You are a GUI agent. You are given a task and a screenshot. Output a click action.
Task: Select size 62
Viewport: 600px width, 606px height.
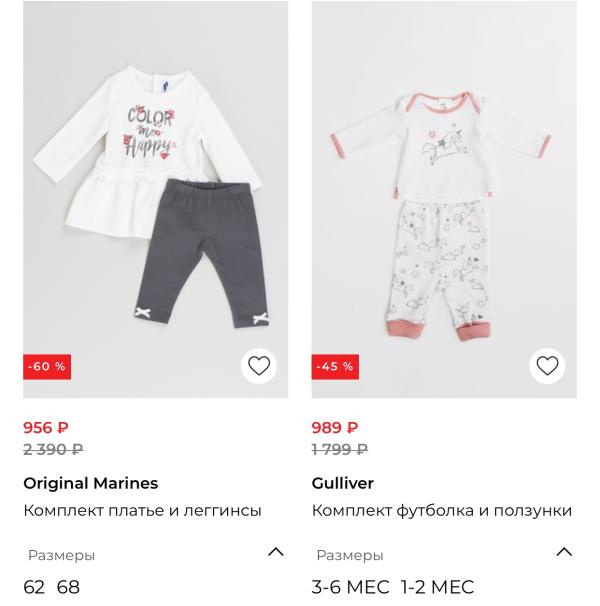click(34, 587)
